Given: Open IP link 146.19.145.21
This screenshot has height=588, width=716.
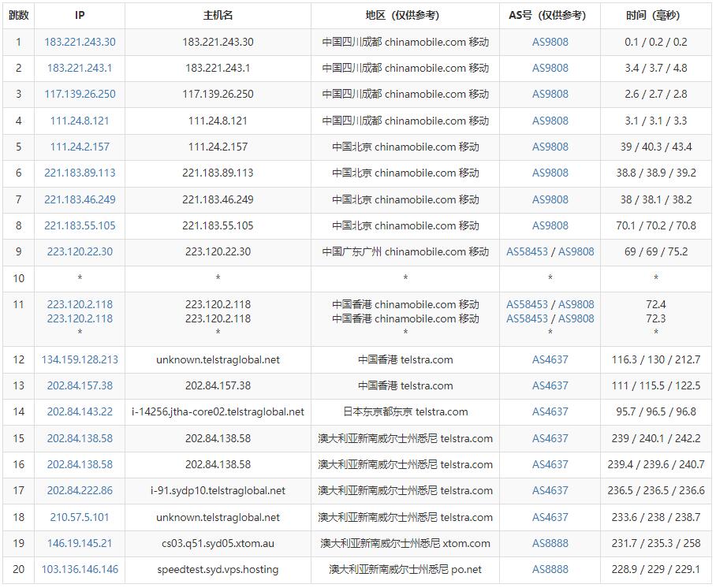Looking at the screenshot, I should (80, 543).
